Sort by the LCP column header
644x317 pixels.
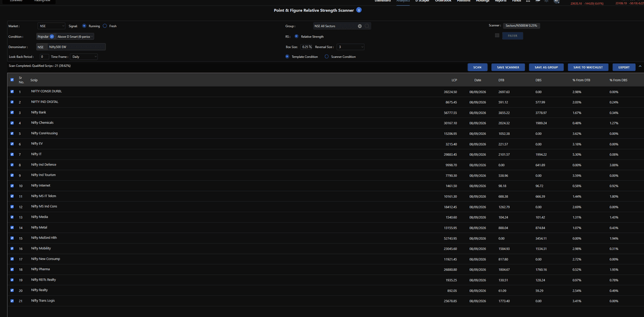pos(454,80)
